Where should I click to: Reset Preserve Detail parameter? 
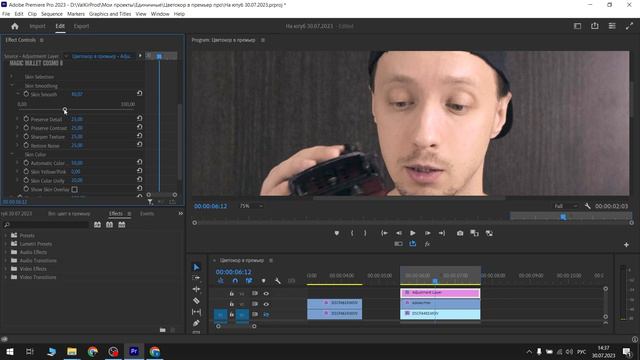pyautogui.click(x=140, y=118)
